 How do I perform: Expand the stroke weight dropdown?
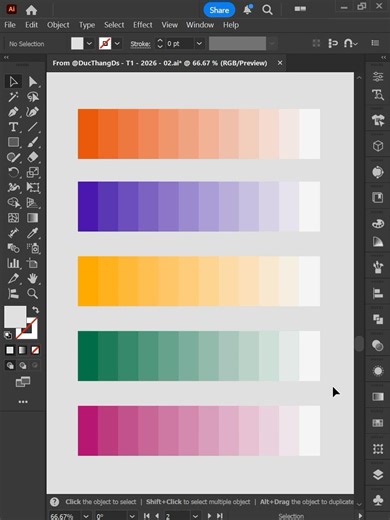[x=199, y=43]
